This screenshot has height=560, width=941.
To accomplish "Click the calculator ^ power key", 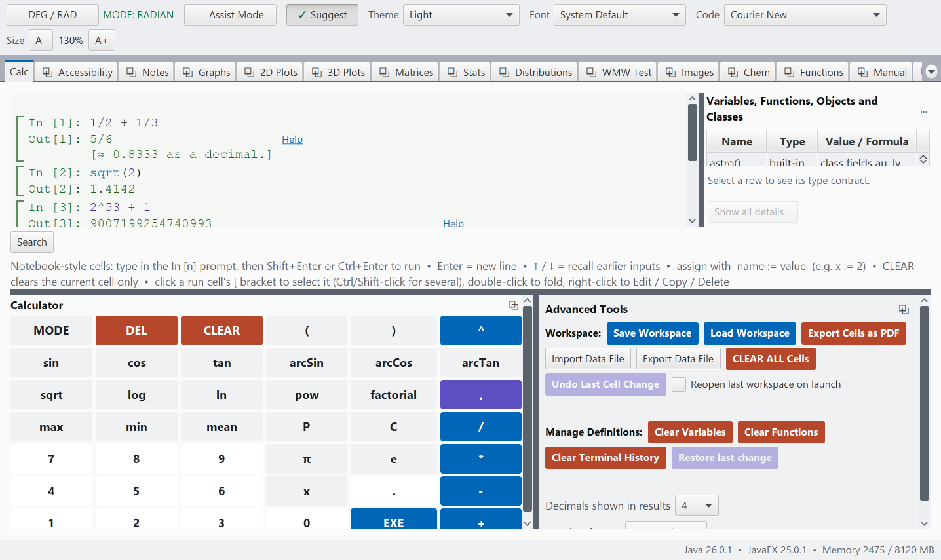I will click(480, 331).
